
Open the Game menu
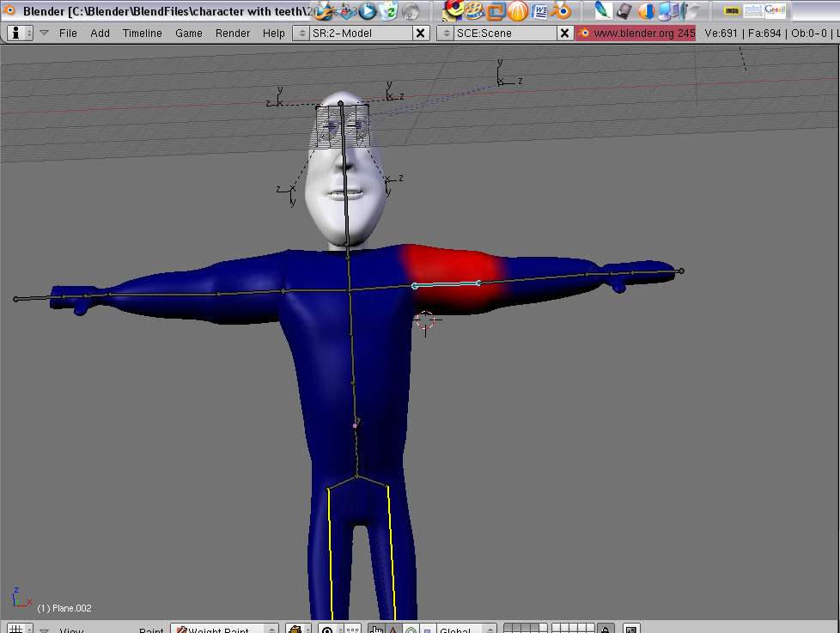[189, 33]
